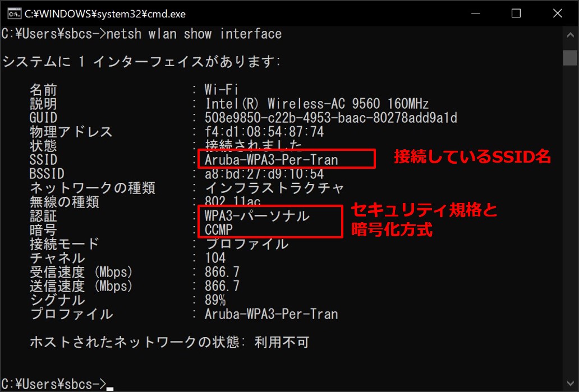Viewport: 579px width, 392px height.
Task: Click the label GUID
Action: pyautogui.click(x=44, y=118)
